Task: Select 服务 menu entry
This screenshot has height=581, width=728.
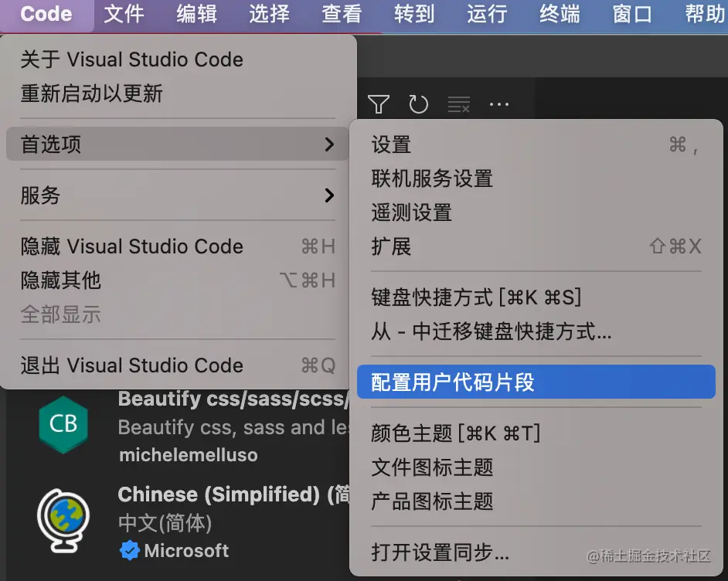Action: (x=178, y=195)
